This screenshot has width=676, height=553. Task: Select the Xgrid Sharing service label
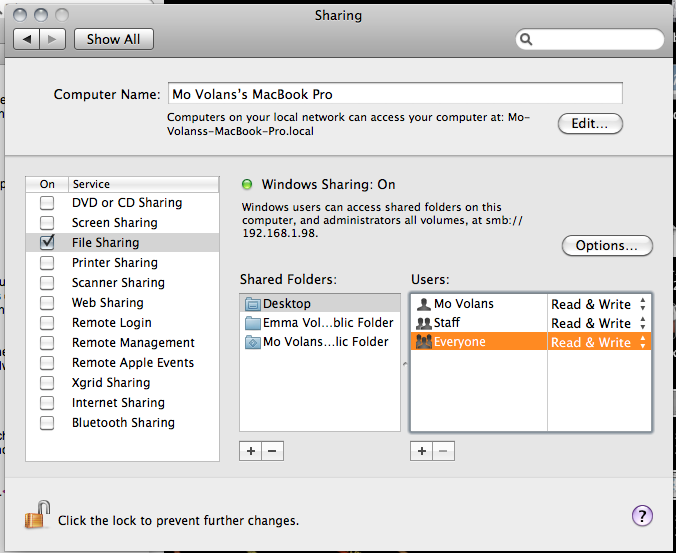pyautogui.click(x=111, y=383)
